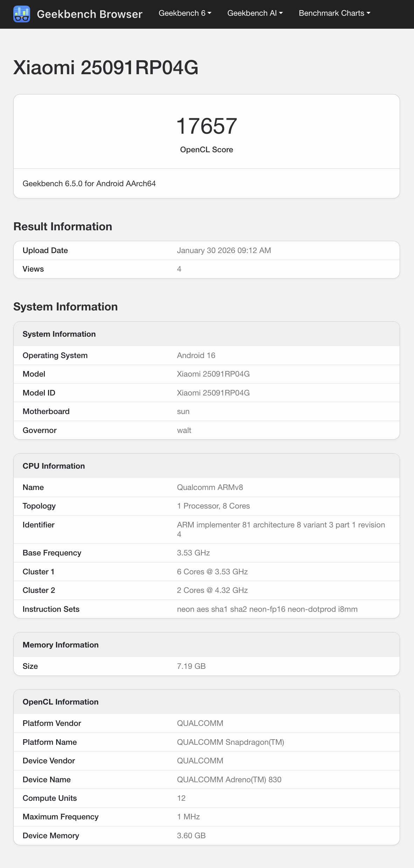Open the Geekbench Browser home link
Image resolution: width=414 pixels, height=868 pixels.
tap(89, 14)
